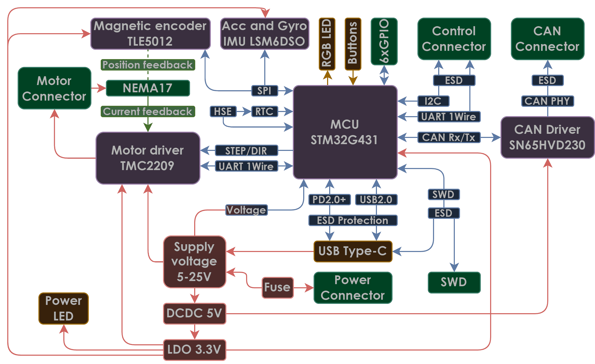The image size is (595, 364).
Task: Select the USB Type-C block
Action: (353, 251)
